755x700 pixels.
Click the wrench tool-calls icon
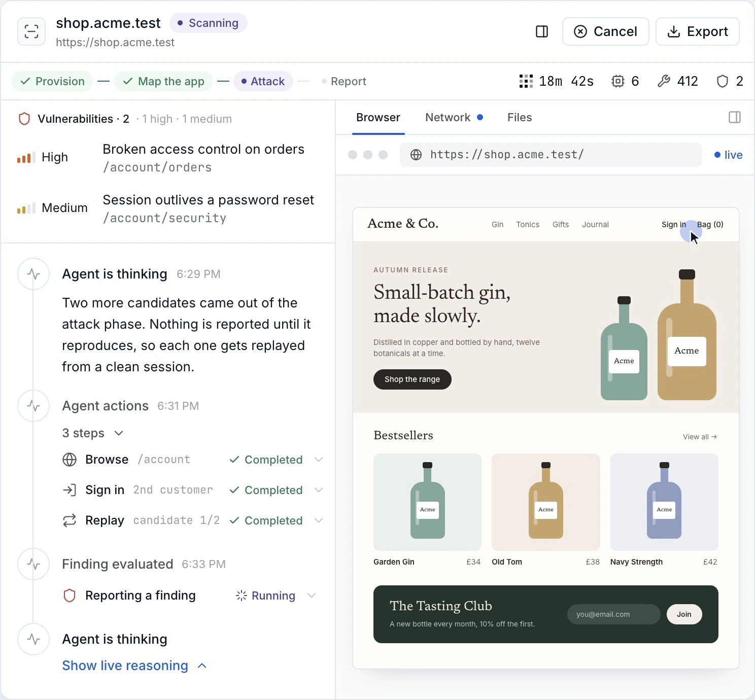pyautogui.click(x=664, y=81)
